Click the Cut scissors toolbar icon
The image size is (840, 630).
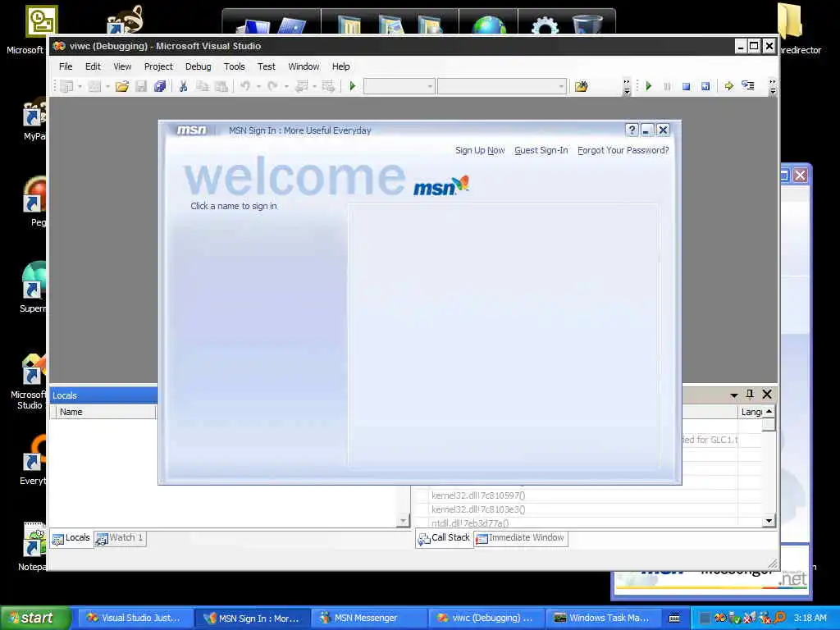183,86
